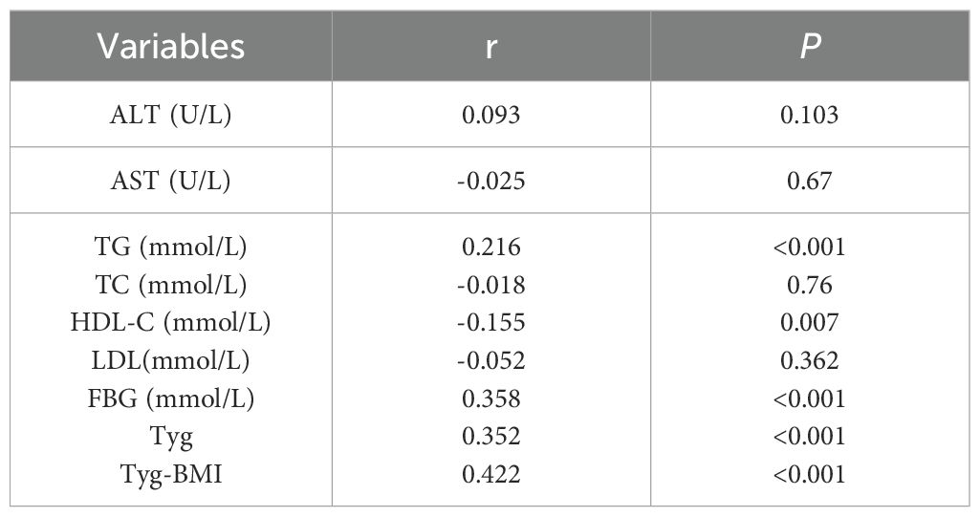Select the TG (mmol/L) variable cell
The height and width of the screenshot is (517, 980).
point(171,248)
